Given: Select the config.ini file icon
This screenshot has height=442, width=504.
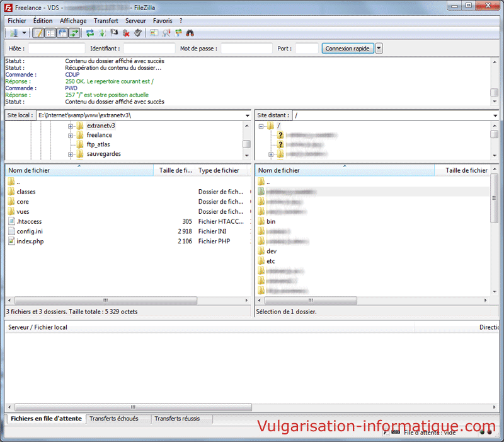Looking at the screenshot, I should pyautogui.click(x=11, y=231).
